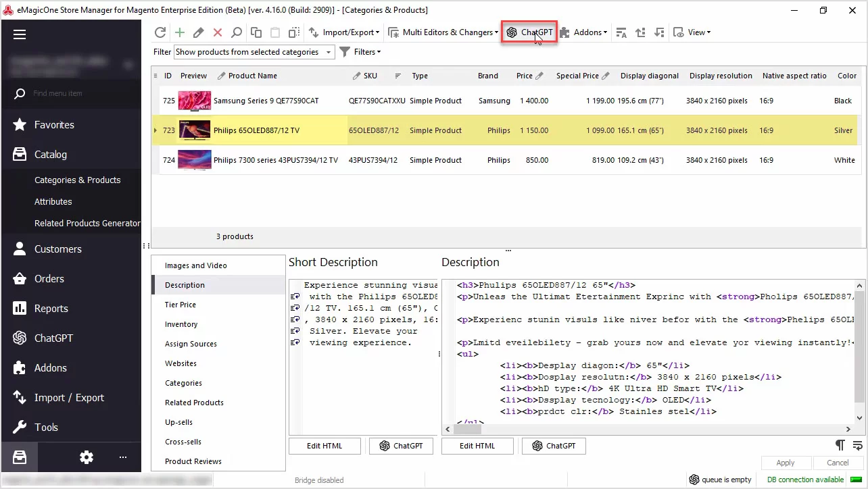Image resolution: width=868 pixels, height=489 pixels.
Task: Open the Related Products tab
Action: 218,403
